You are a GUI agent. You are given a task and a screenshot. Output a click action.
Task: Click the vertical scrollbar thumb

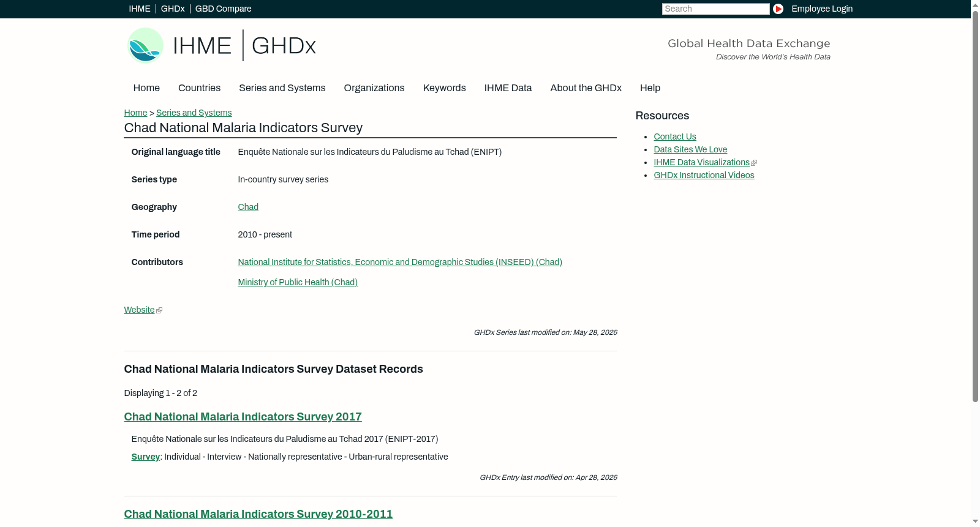pos(975,206)
